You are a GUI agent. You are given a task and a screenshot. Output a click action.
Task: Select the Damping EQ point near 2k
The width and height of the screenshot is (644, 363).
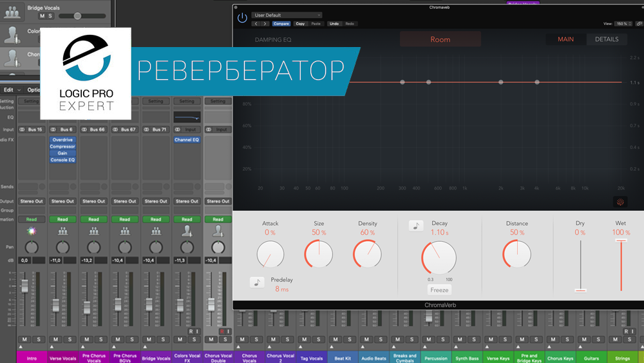click(x=500, y=83)
